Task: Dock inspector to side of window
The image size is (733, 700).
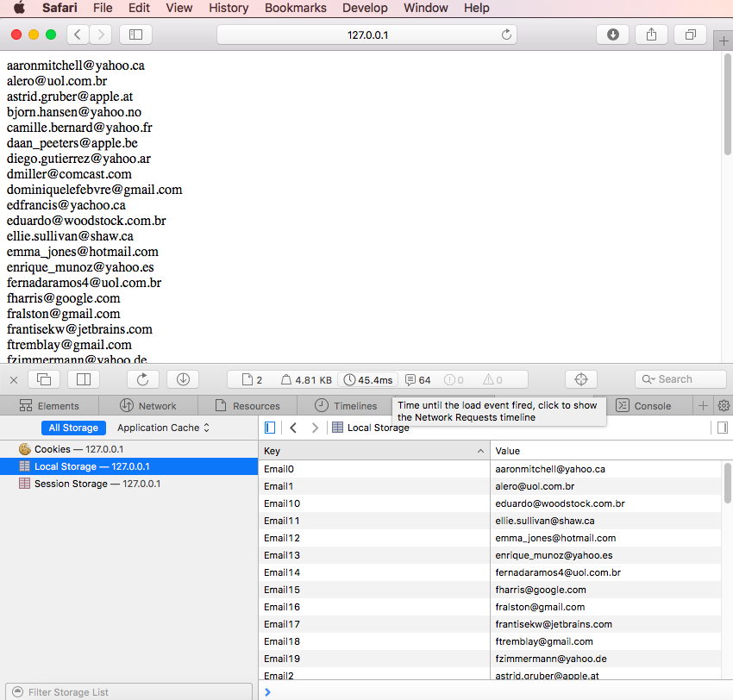Action: 84,379
